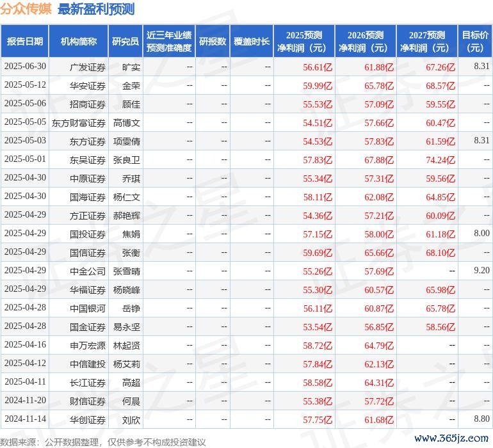Click analyst name 杨仁文
This screenshot has width=493, height=448.
[127, 197]
